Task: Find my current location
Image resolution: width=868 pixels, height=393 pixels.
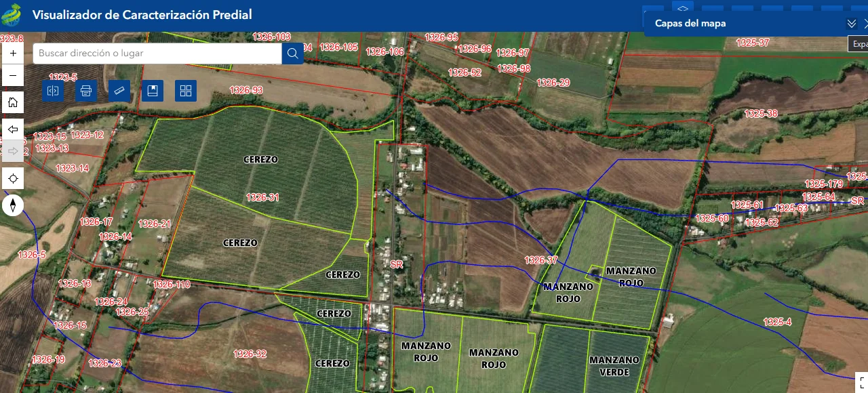Action: [x=13, y=179]
